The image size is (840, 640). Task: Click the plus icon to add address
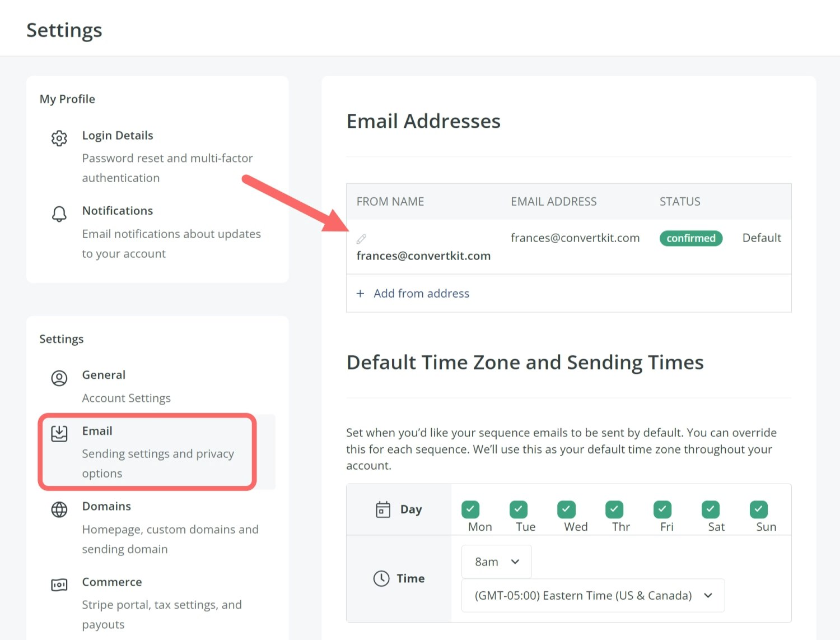(x=360, y=294)
